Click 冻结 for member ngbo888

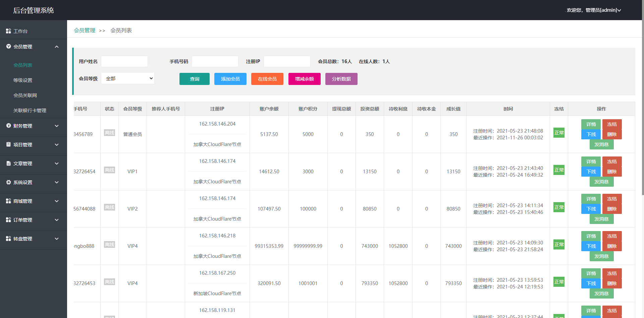point(612,236)
